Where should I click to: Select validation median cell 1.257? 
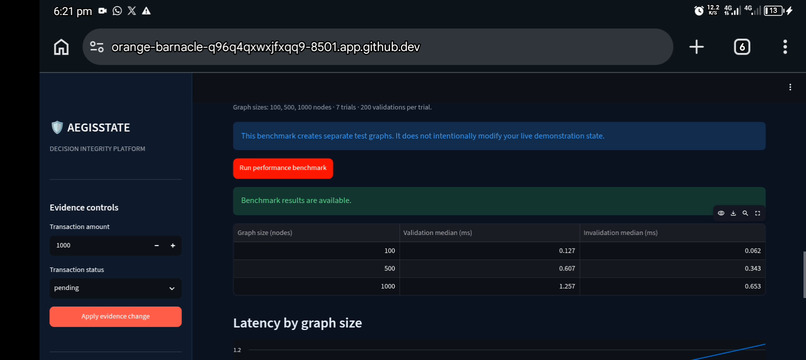click(489, 286)
